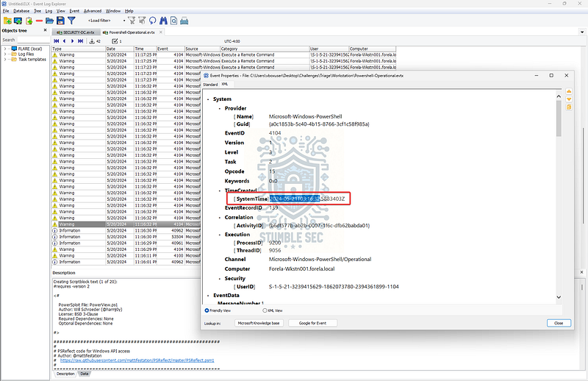Collapse the EventData node

click(208, 296)
